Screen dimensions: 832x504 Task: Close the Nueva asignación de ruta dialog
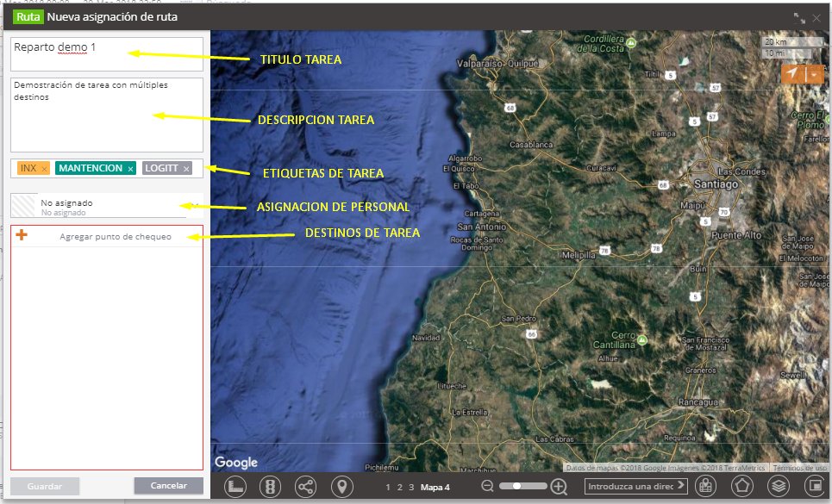point(816,18)
